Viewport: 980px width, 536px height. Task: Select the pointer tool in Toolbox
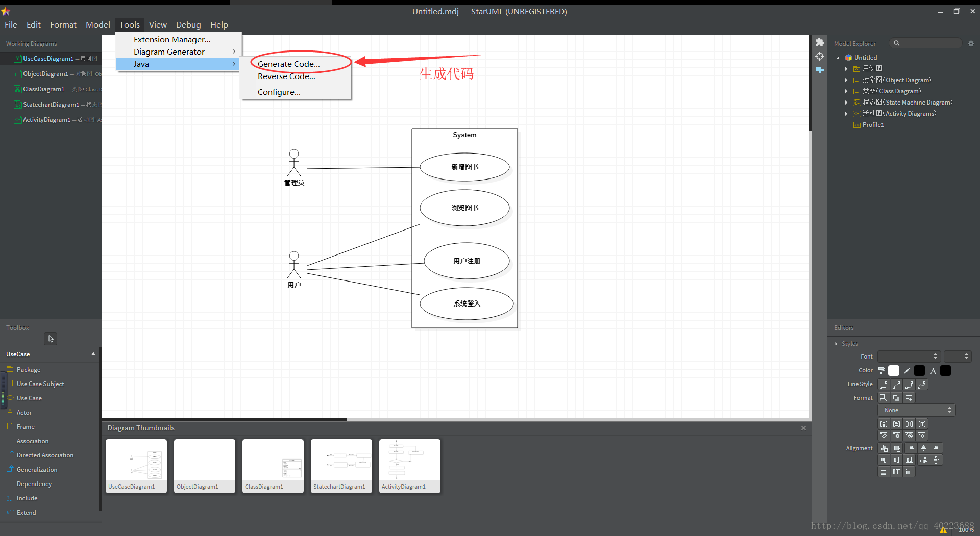(51, 339)
